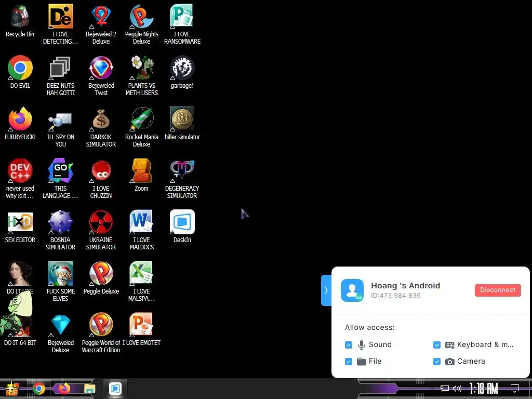Collapse the DeskIn panel with the blue arrow
The width and height of the screenshot is (532, 399).
click(326, 290)
